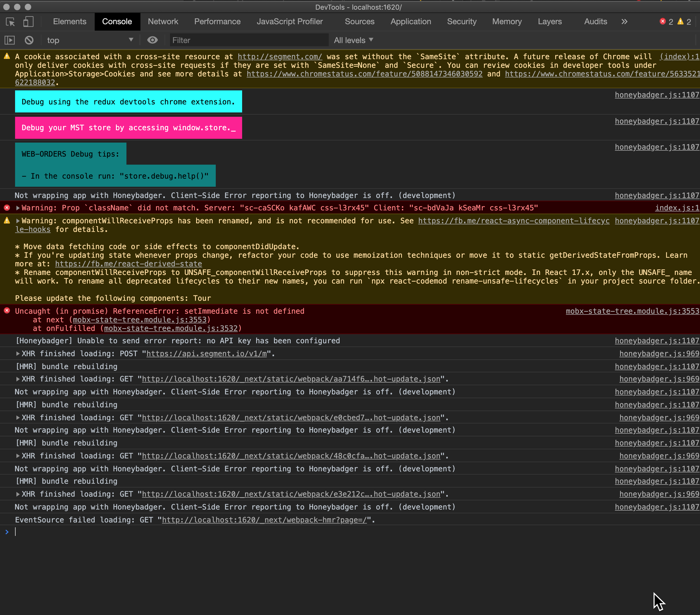
Task: Expand the className prop mismatch warning
Action: tap(17, 208)
